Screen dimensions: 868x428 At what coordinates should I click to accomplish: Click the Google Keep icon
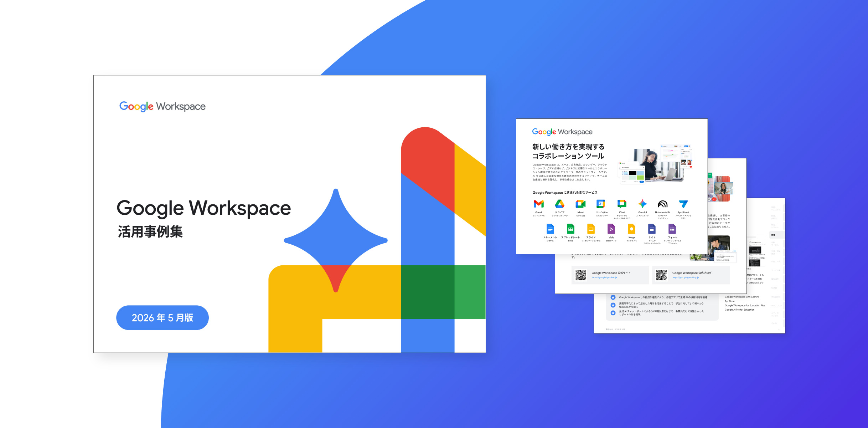click(631, 229)
